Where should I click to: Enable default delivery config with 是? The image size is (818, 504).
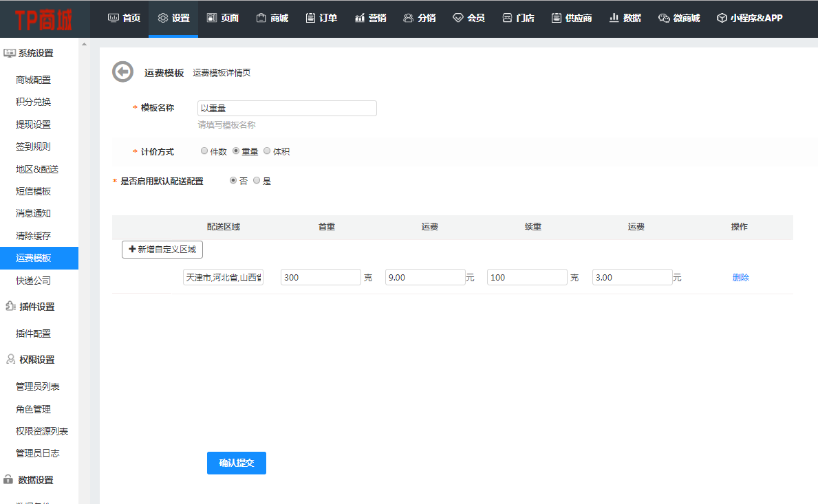pyautogui.click(x=257, y=181)
